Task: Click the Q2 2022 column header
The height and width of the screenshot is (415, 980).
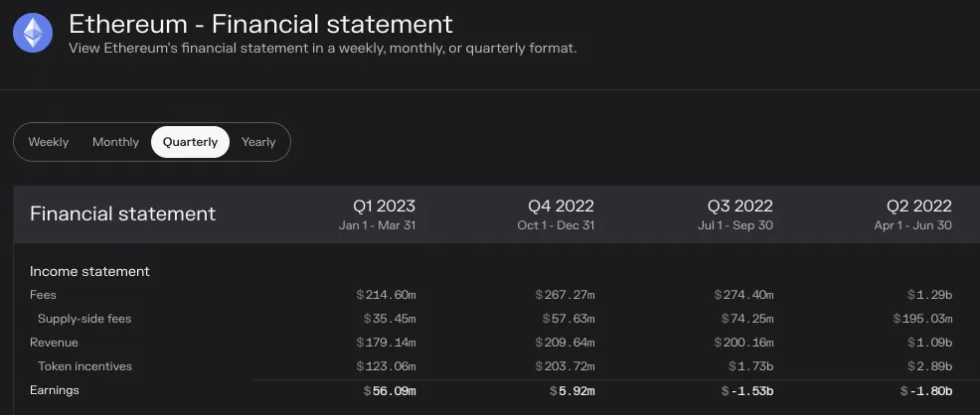Action: click(912, 214)
